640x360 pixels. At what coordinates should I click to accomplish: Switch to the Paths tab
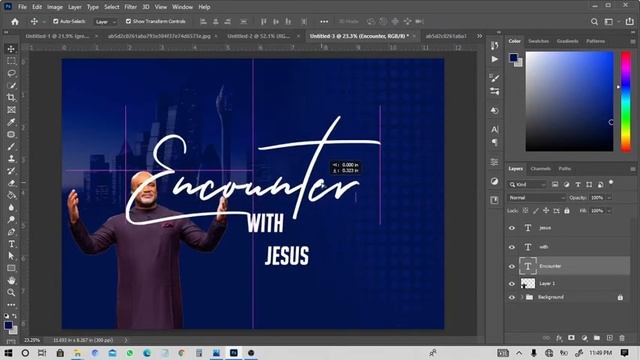pyautogui.click(x=564, y=169)
